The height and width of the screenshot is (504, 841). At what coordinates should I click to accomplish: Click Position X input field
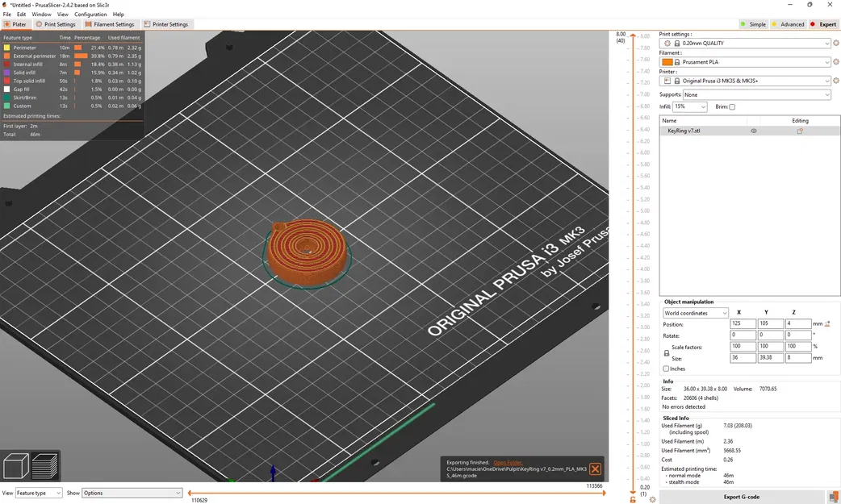point(743,324)
